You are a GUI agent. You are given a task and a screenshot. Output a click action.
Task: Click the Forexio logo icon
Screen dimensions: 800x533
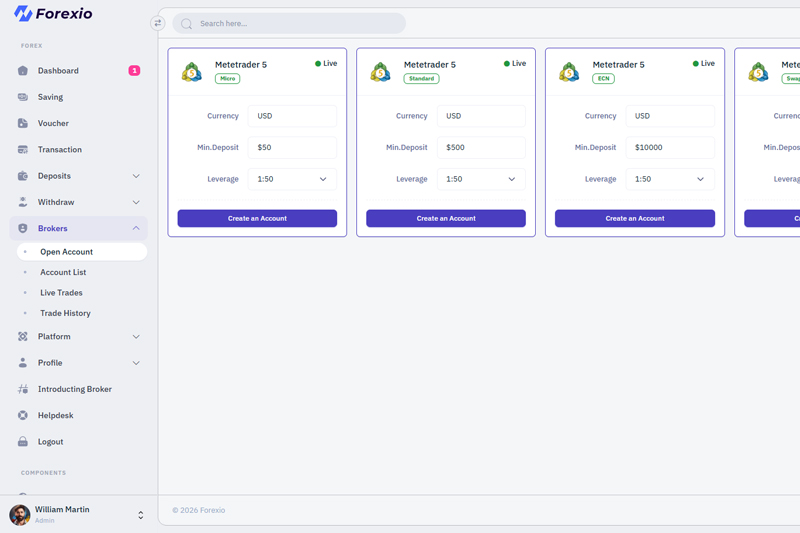pos(22,14)
